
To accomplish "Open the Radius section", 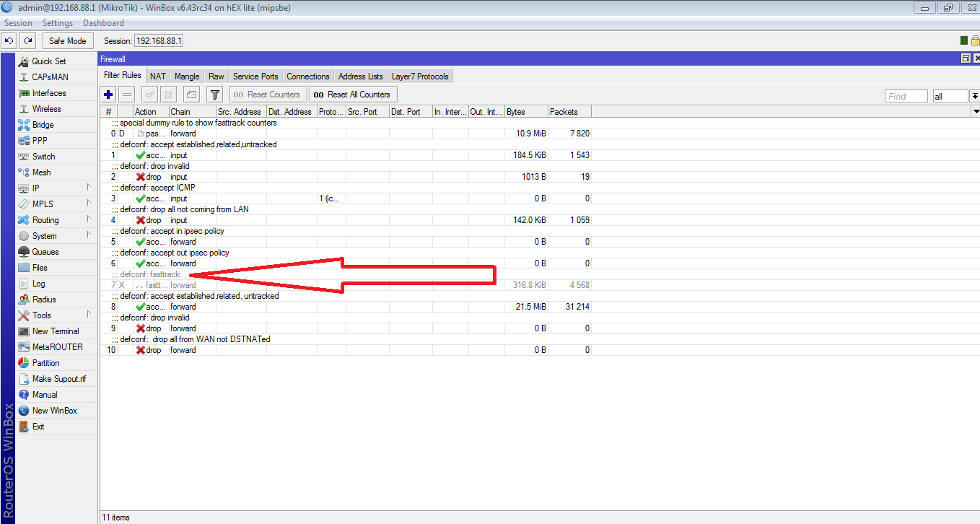I will [44, 300].
